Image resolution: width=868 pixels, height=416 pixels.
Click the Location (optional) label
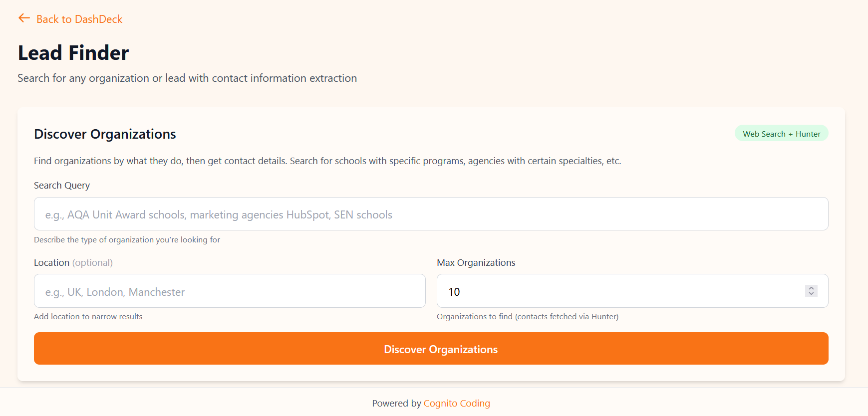point(73,263)
